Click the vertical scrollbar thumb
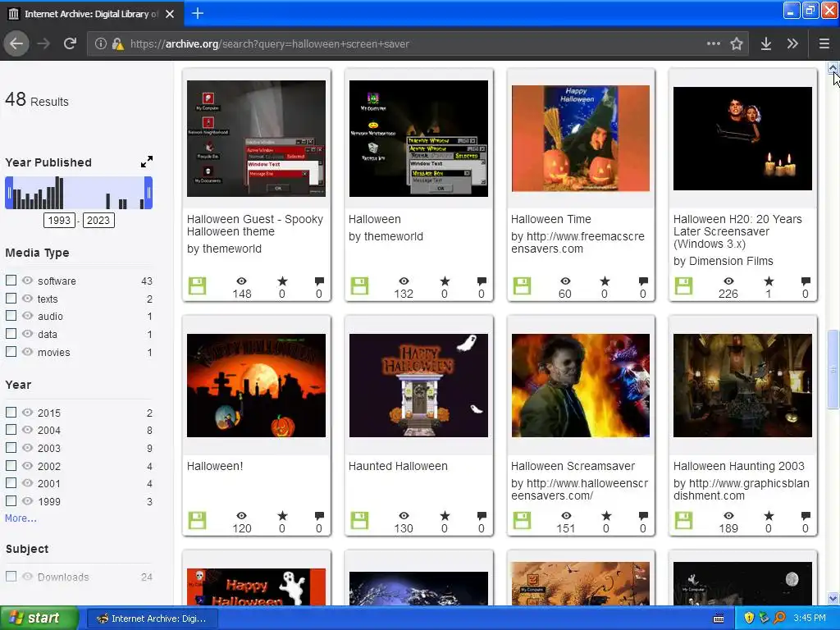The image size is (840, 630). (x=833, y=370)
